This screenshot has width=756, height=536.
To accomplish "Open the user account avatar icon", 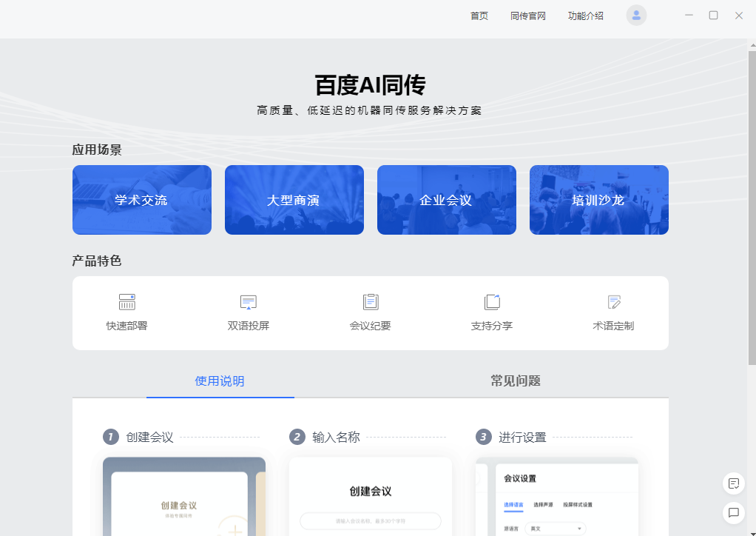I will tap(636, 16).
